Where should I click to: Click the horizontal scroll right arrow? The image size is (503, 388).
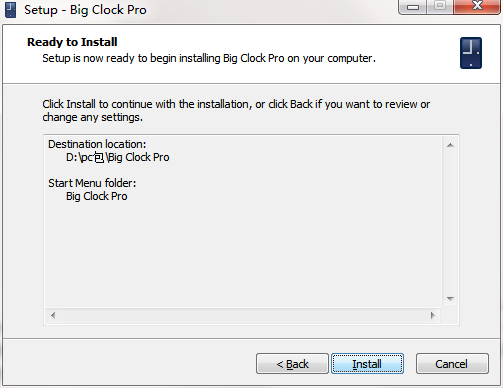[433, 315]
